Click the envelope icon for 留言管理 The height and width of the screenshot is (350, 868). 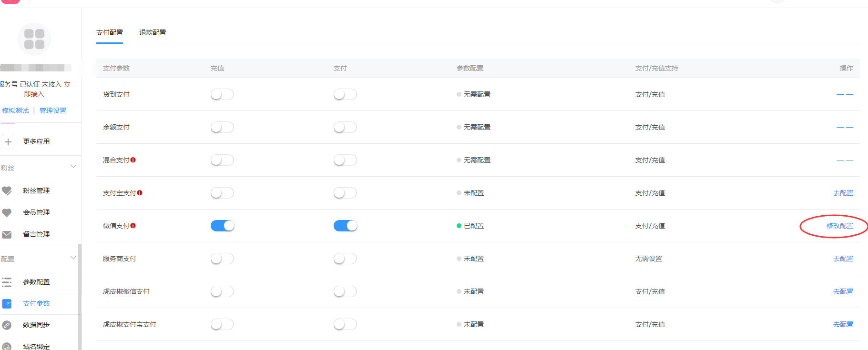point(7,234)
